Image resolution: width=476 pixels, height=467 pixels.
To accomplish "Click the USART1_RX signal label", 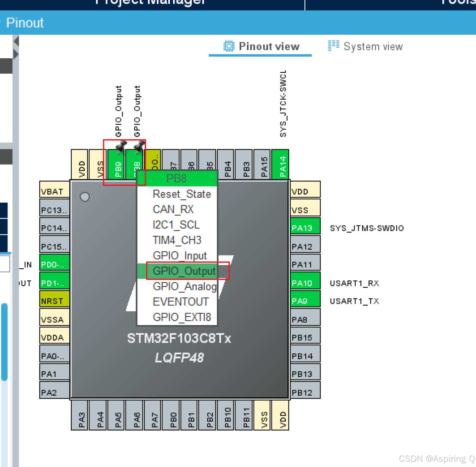I will pyautogui.click(x=354, y=283).
